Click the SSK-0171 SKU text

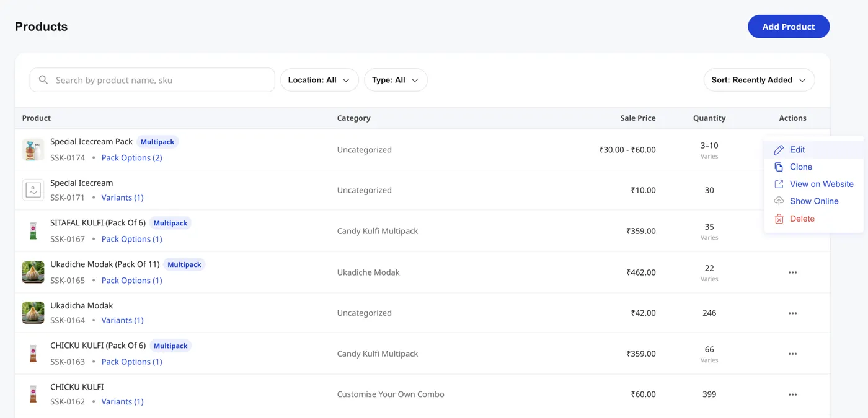coord(68,198)
